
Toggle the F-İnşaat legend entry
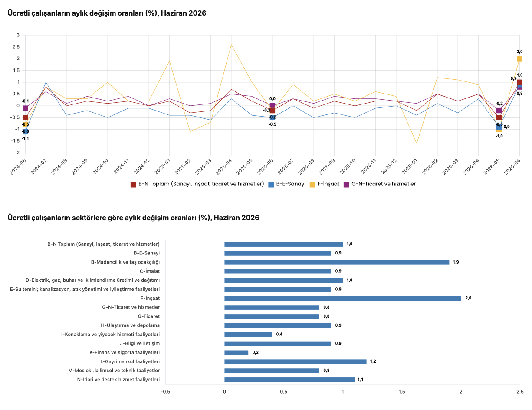coord(325,184)
